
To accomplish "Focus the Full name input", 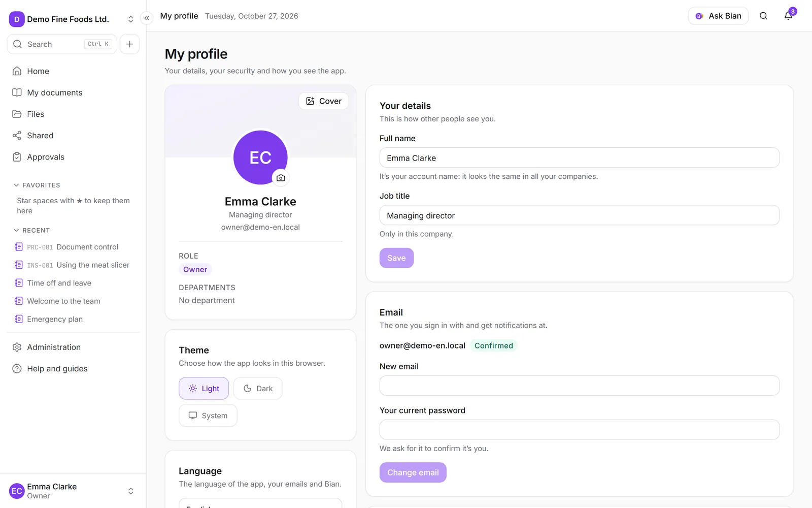I will click(580, 157).
